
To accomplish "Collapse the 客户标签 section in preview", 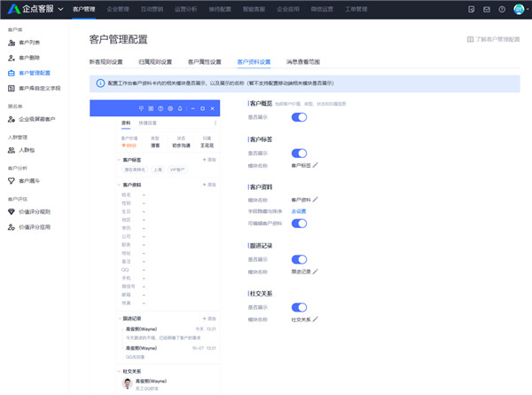I will tap(119, 160).
